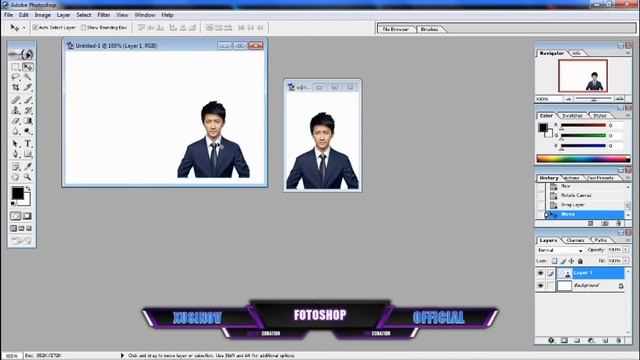Click delete layer trash icon in Layers panel
This screenshot has height=360, width=640.
tap(618, 340)
